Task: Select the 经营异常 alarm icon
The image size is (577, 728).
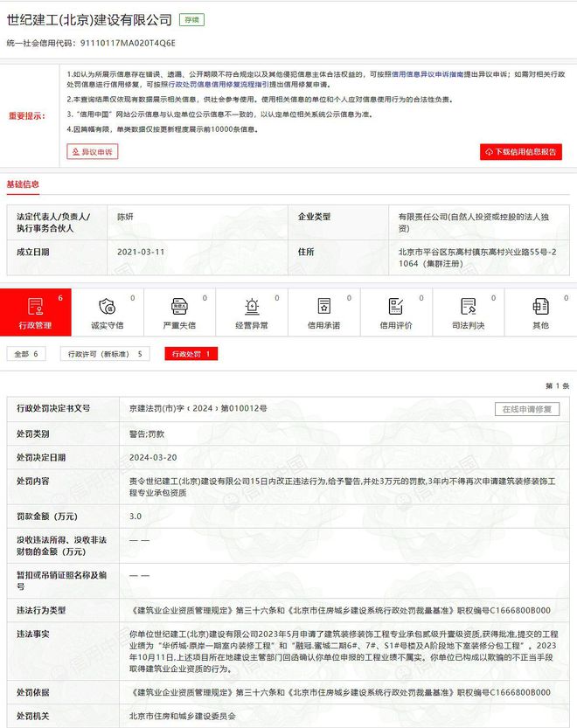Action: [252, 307]
